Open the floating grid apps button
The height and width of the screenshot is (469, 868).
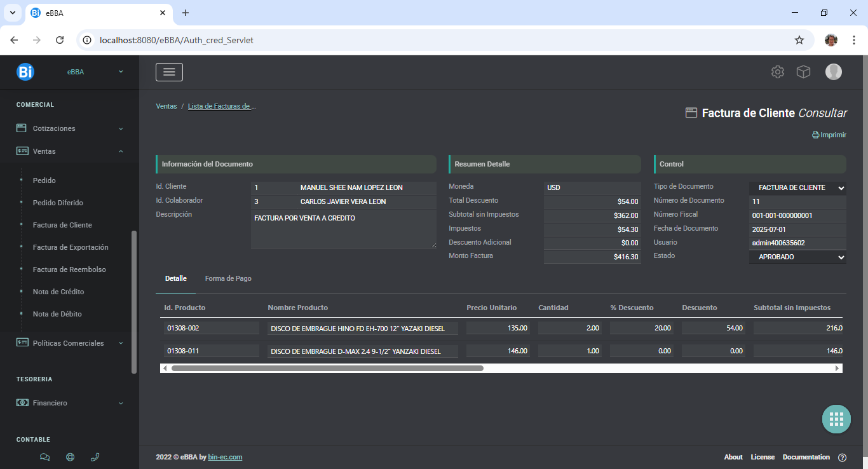(x=836, y=419)
